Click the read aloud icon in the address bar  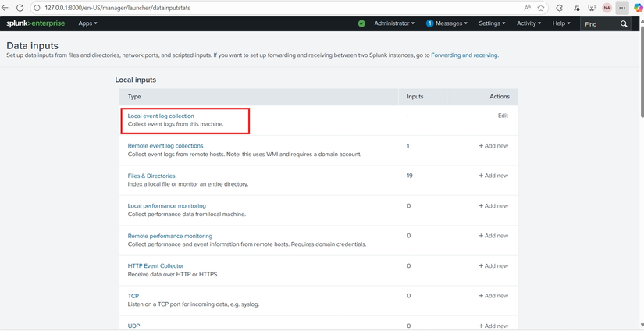[x=528, y=8]
